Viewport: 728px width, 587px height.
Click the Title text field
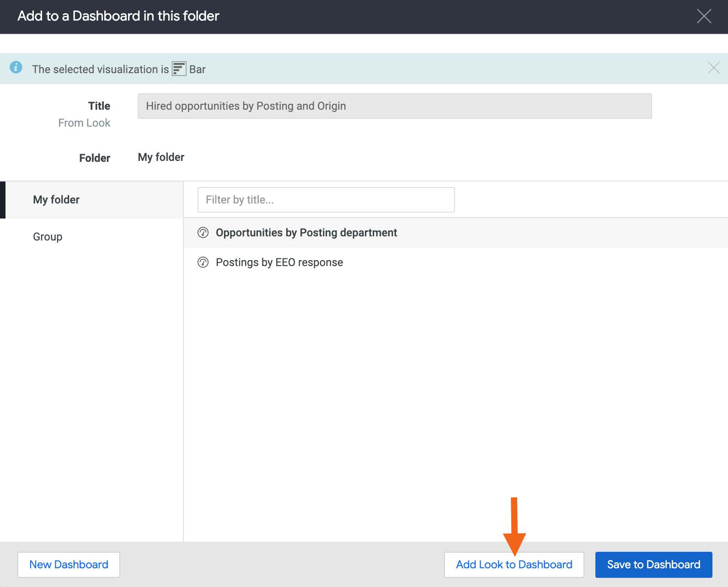(394, 106)
